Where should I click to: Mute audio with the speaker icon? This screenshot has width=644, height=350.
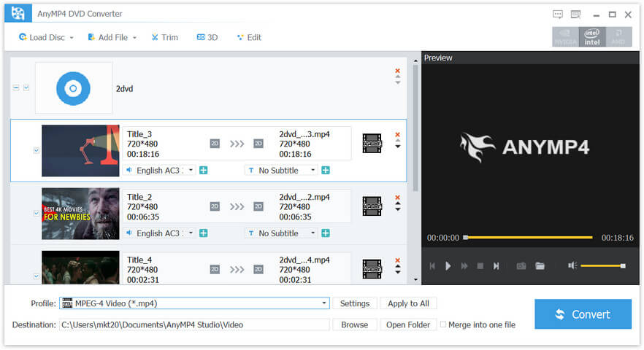coord(572,266)
